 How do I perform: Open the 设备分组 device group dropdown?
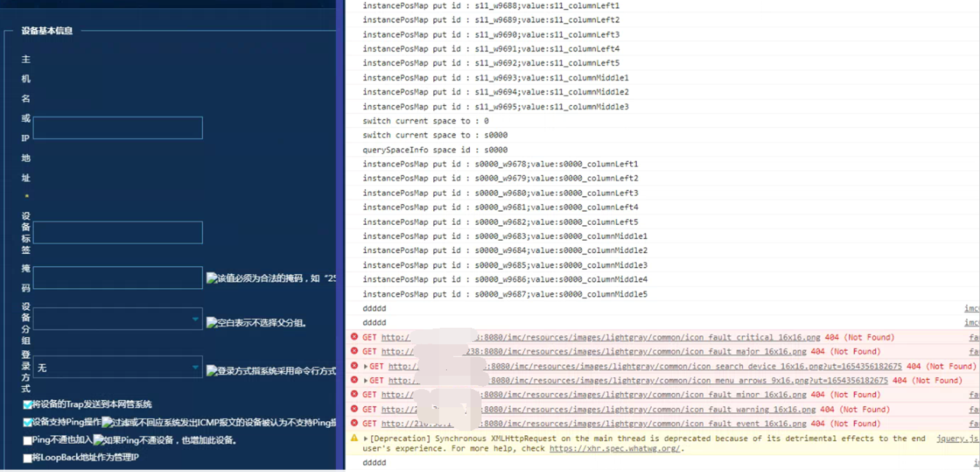click(118, 319)
